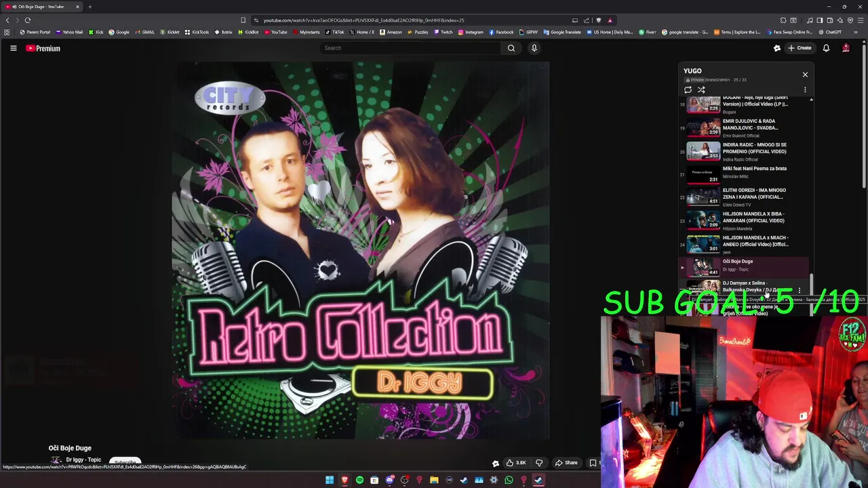Screen dimensions: 868x488
Task: Open Dr Iggy - Topic channel link
Action: [83, 460]
